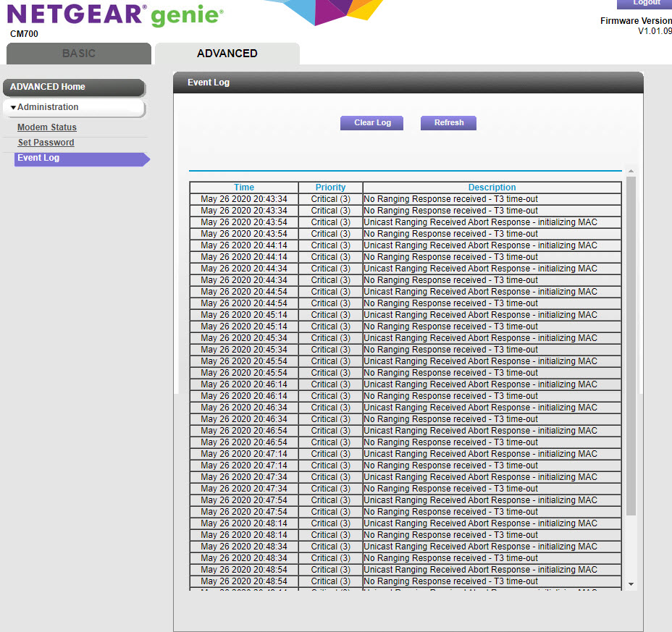Click the Logout button
This screenshot has width=672, height=632.
pos(645,3)
